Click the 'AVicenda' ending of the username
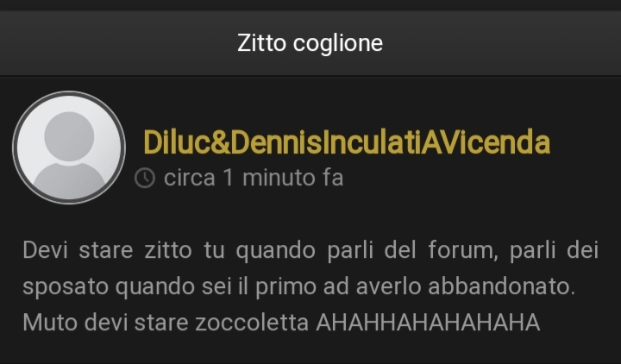 point(486,142)
